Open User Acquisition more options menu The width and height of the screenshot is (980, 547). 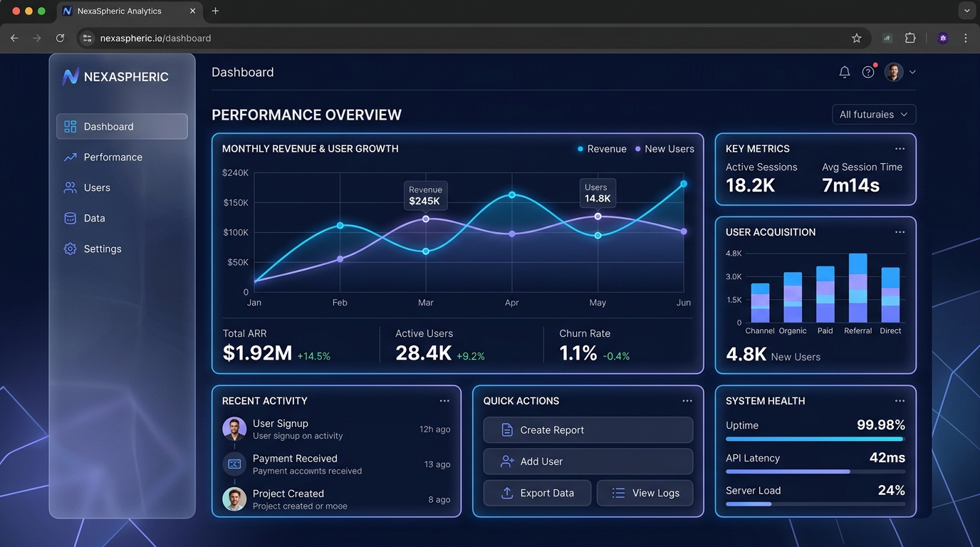(x=900, y=232)
